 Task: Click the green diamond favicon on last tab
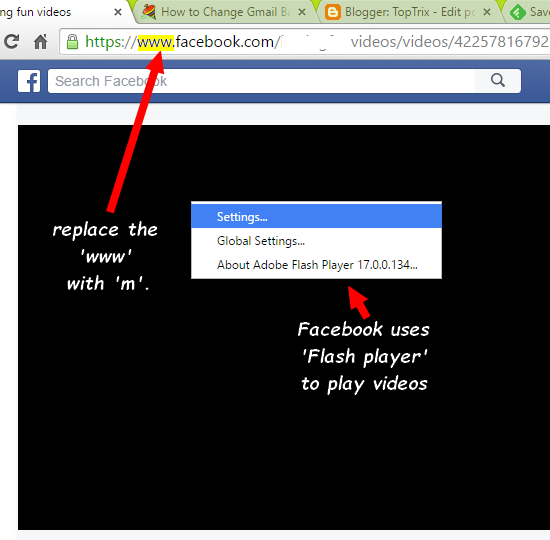[x=518, y=13]
